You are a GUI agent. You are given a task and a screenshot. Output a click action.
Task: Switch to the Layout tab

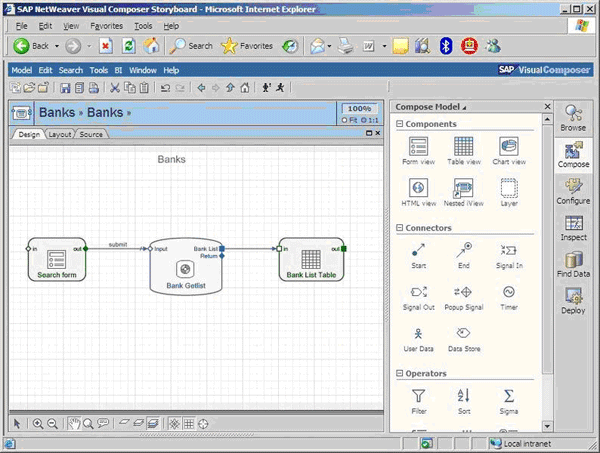pos(60,134)
